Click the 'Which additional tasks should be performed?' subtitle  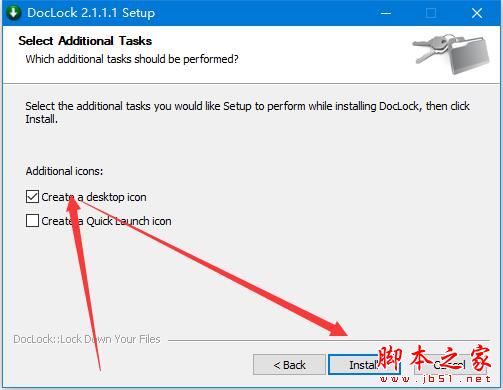(132, 59)
